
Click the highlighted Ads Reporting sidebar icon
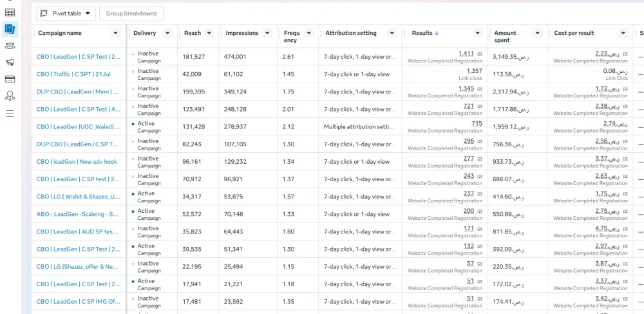(x=10, y=28)
